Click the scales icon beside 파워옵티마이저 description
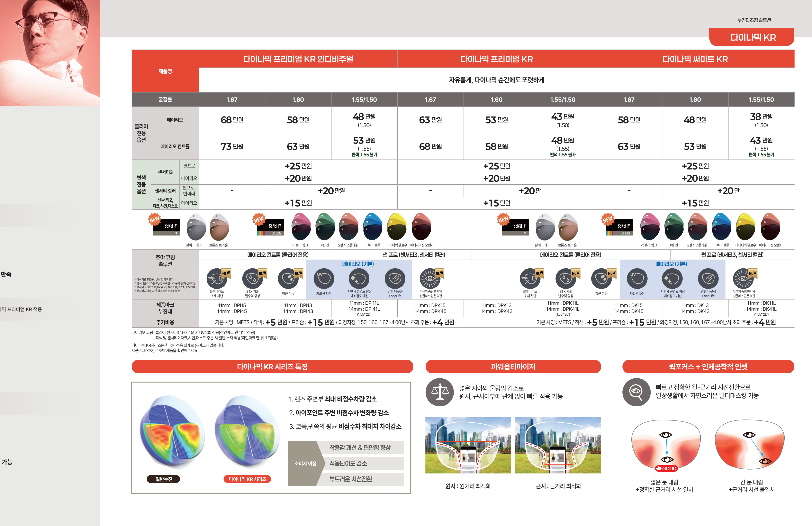 pyautogui.click(x=440, y=392)
